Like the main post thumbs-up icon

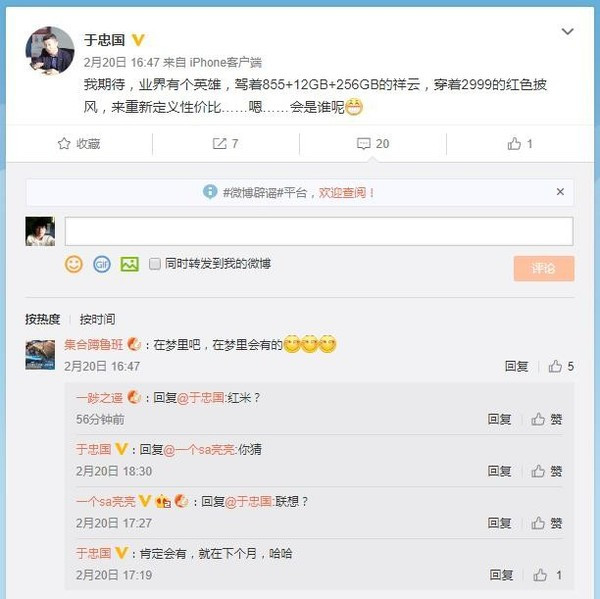coord(520,144)
